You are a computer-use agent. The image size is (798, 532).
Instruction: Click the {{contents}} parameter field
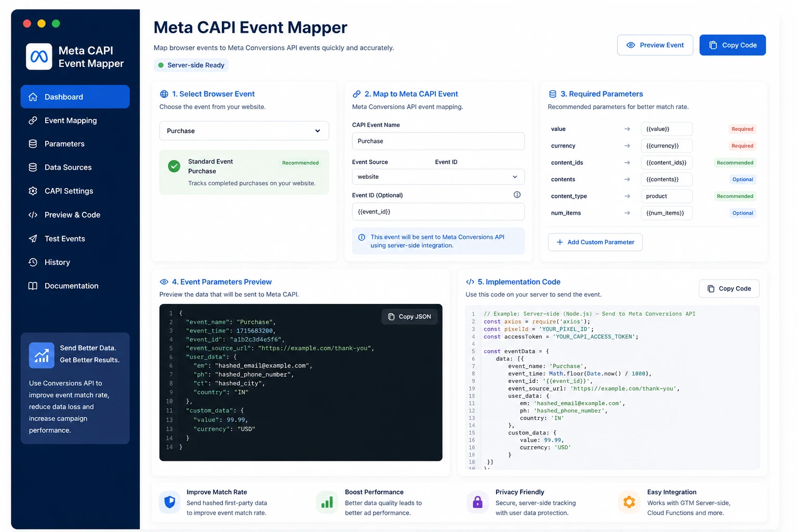(x=667, y=179)
